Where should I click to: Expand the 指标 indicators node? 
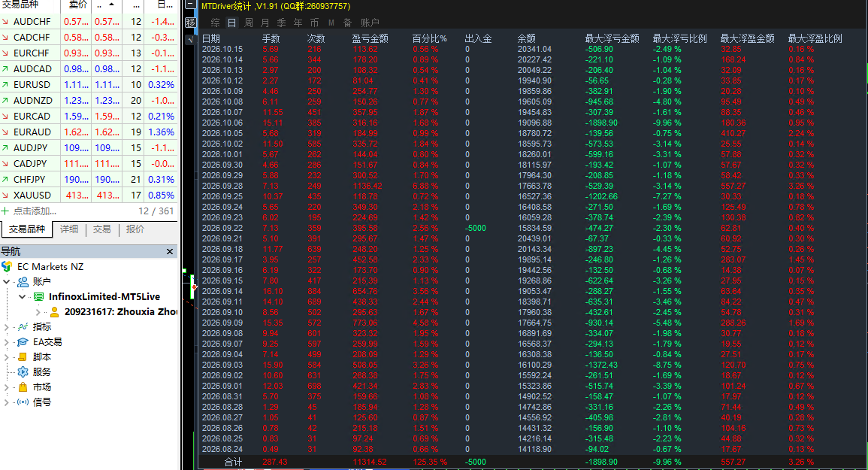tap(7, 327)
